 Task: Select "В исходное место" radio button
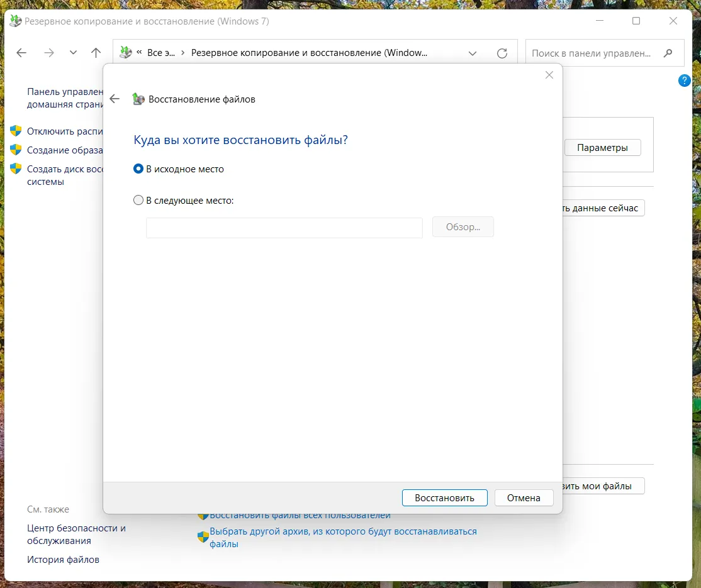[x=138, y=169]
